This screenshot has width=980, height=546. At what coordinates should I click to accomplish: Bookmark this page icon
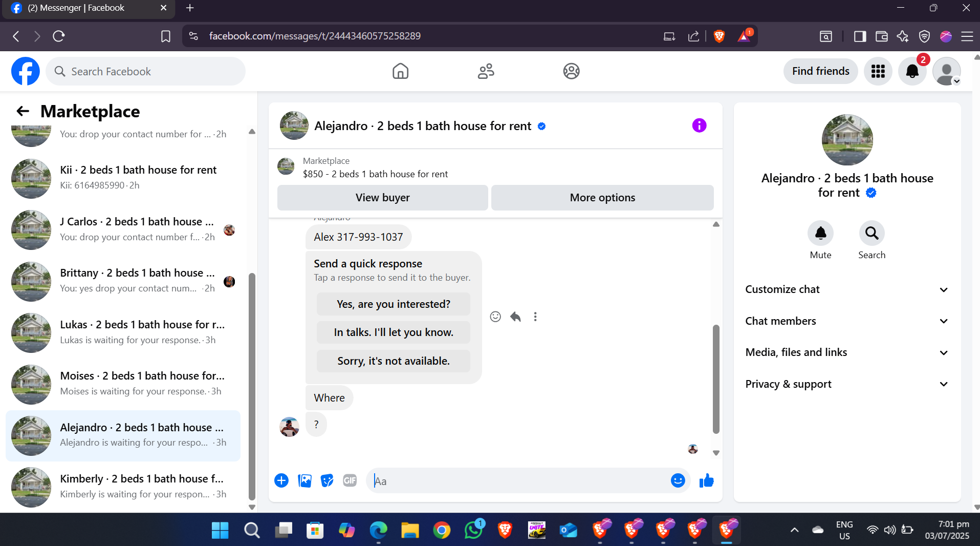tap(166, 36)
